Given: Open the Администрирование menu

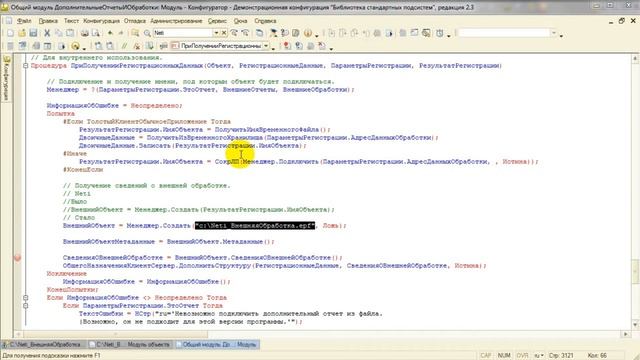Looking at the screenshot, I should [x=176, y=21].
